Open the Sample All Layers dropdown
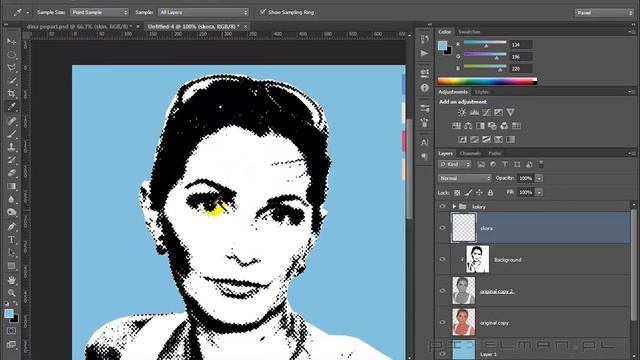Screen dimensions: 640x360 (x=203, y=12)
